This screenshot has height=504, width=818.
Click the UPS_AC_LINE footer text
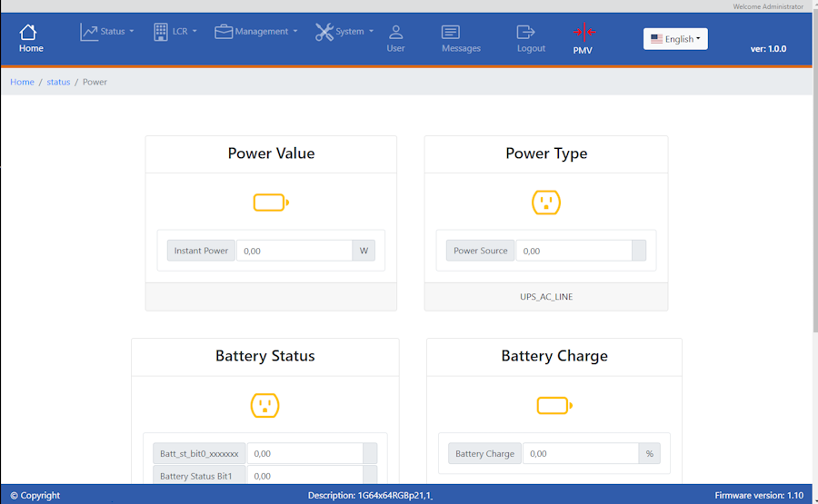[546, 297]
